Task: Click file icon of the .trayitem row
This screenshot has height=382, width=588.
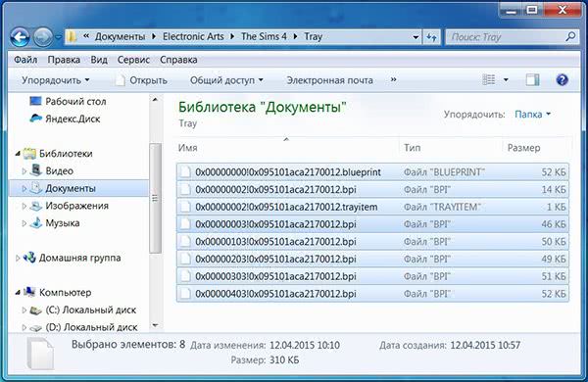Action: [185, 207]
